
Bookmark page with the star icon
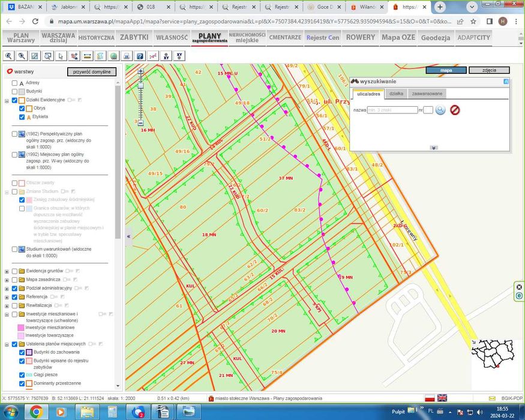tap(473, 22)
